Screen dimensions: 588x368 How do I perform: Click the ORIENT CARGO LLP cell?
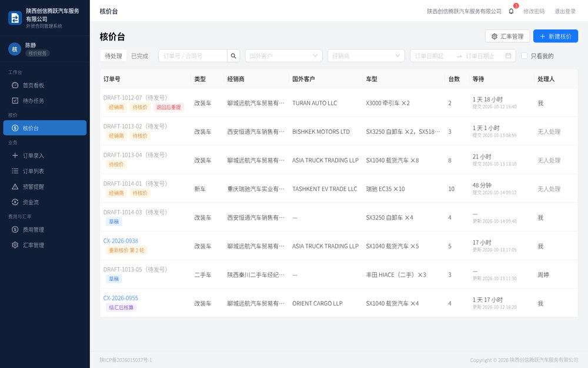(318, 303)
